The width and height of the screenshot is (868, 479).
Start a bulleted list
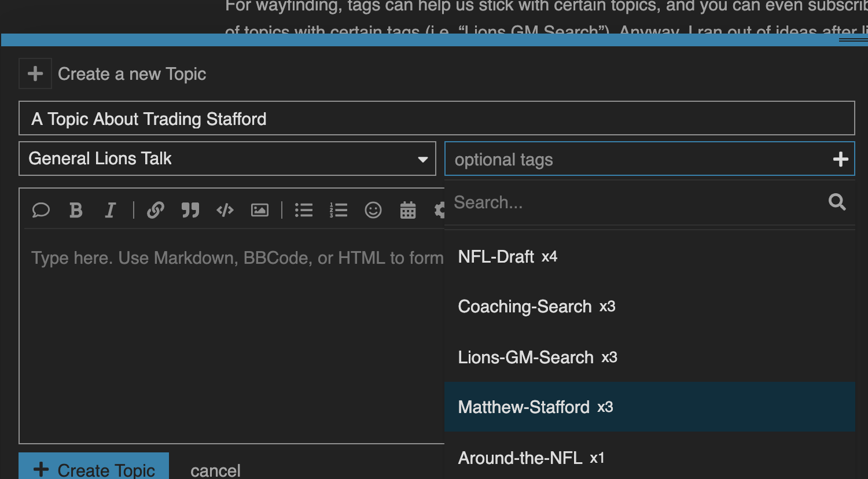[x=303, y=210]
